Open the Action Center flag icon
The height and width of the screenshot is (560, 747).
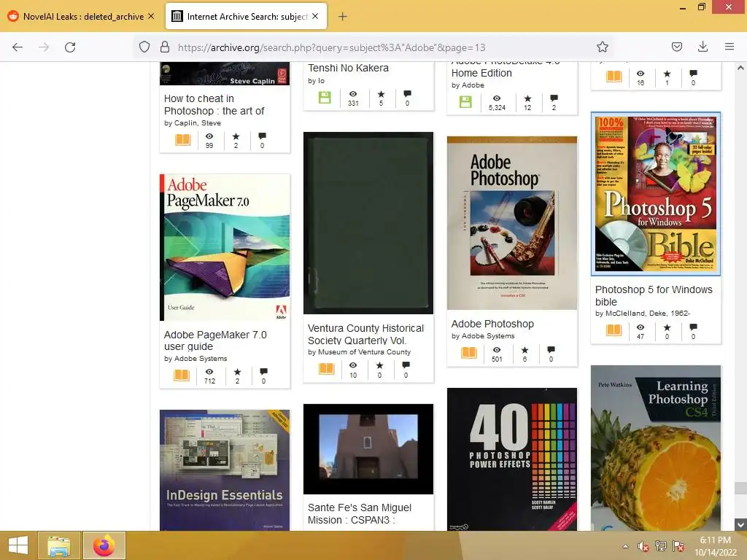(x=678, y=546)
